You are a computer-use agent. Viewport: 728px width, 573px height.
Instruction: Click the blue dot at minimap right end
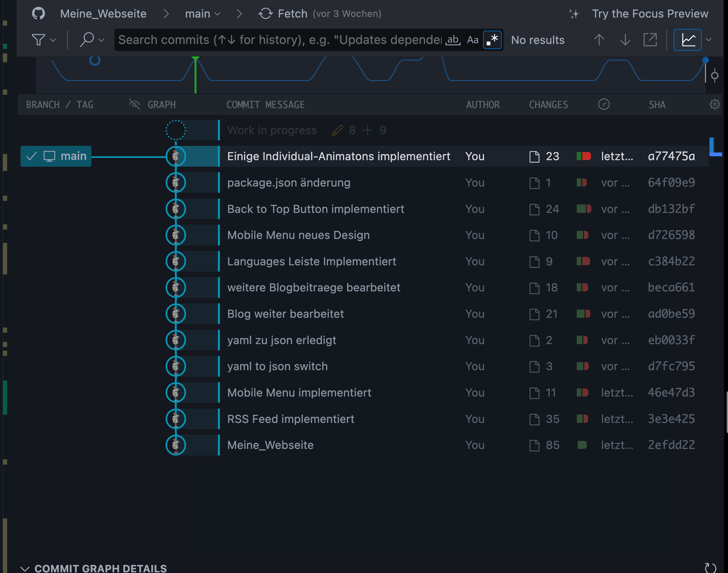705,60
